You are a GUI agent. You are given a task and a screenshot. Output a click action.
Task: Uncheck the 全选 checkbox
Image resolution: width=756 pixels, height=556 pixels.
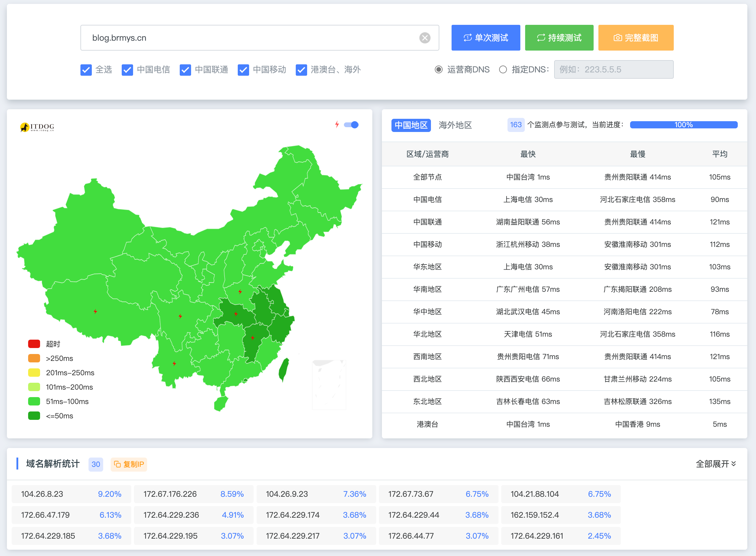tap(86, 70)
